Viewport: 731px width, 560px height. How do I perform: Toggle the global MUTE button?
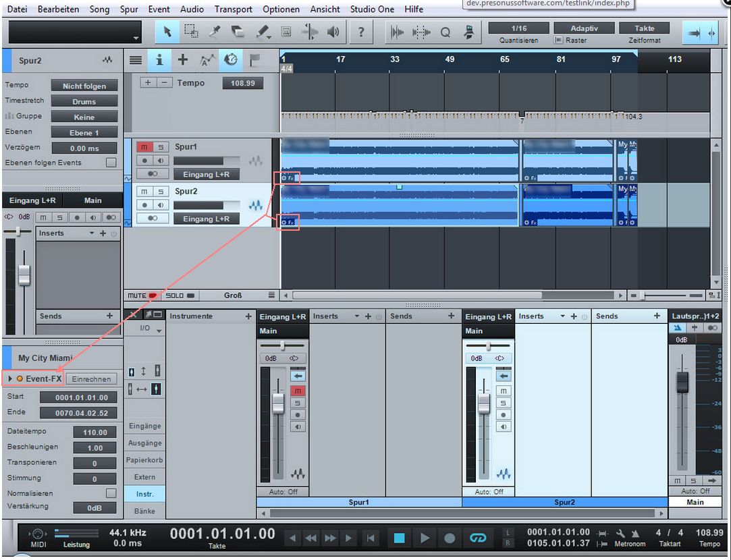point(142,296)
